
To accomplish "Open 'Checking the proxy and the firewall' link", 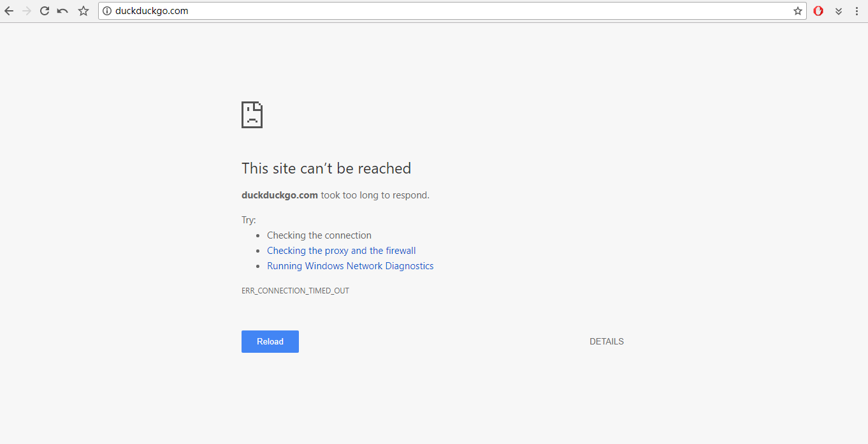I will (342, 251).
